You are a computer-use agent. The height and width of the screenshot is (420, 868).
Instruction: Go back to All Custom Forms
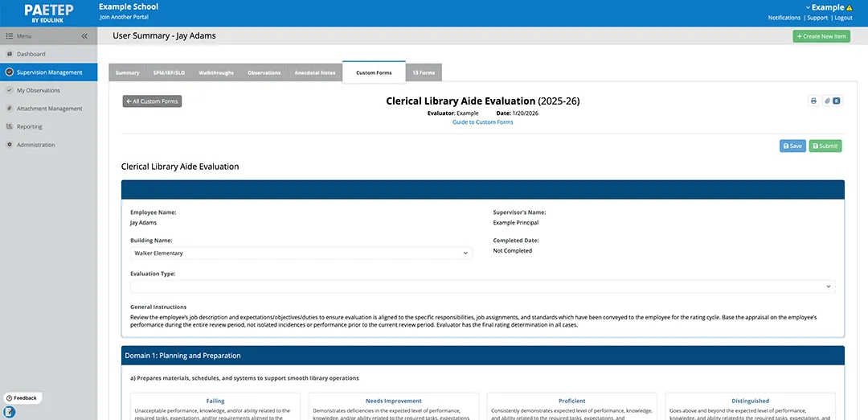[152, 101]
